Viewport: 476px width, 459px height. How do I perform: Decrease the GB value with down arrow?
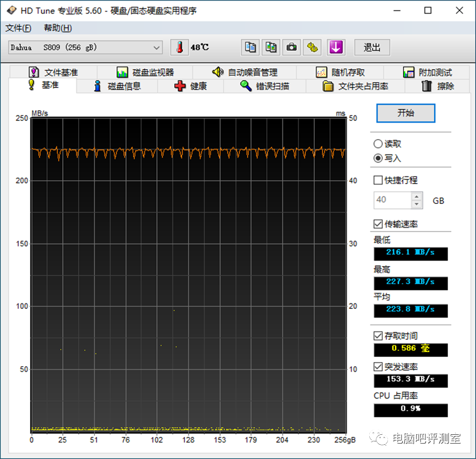417,204
